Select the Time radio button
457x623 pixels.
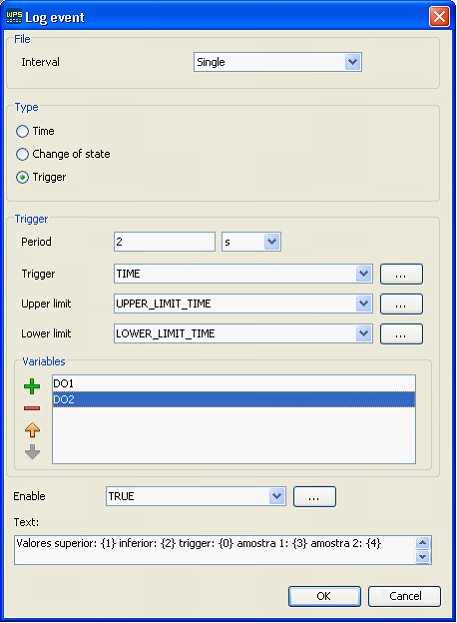[x=22, y=131]
